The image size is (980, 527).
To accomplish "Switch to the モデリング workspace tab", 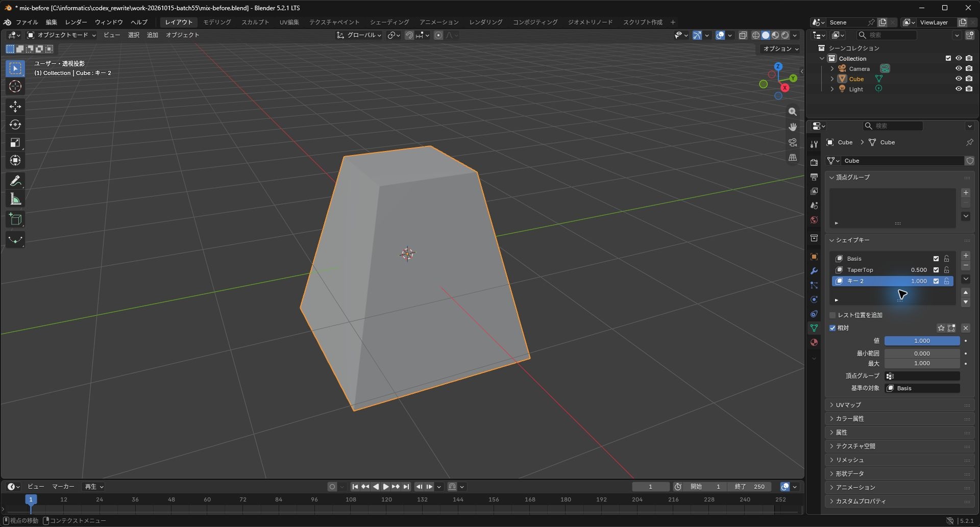I will (x=217, y=22).
